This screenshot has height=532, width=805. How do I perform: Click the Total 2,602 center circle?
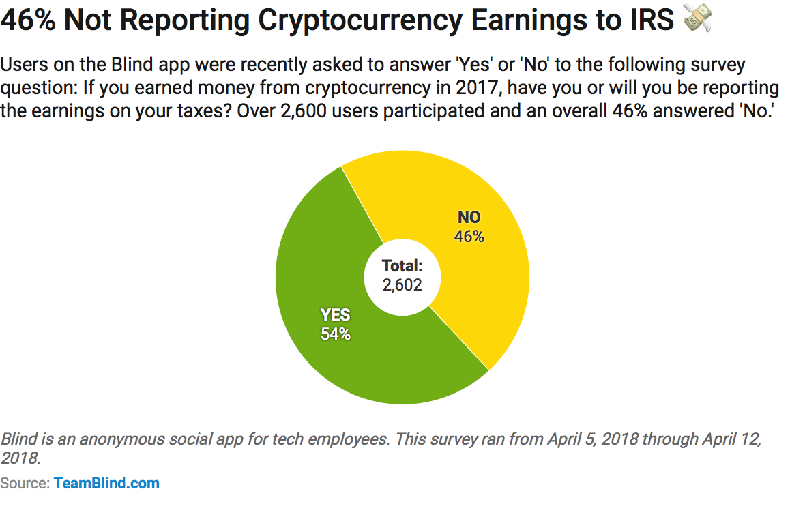[x=402, y=278]
